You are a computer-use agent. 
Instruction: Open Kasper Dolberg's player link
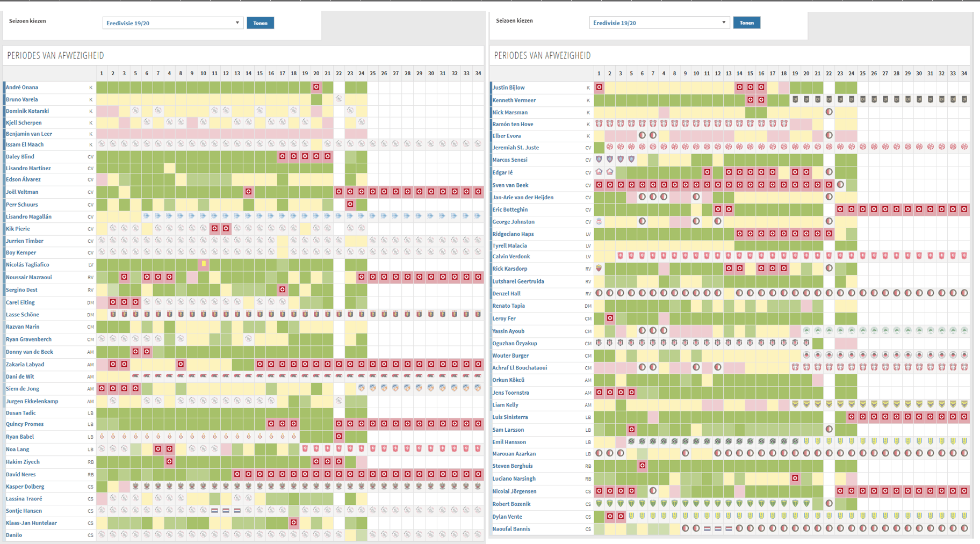point(25,487)
